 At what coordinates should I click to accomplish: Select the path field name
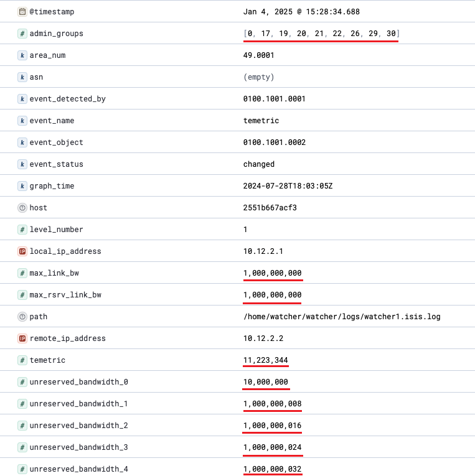(x=38, y=317)
